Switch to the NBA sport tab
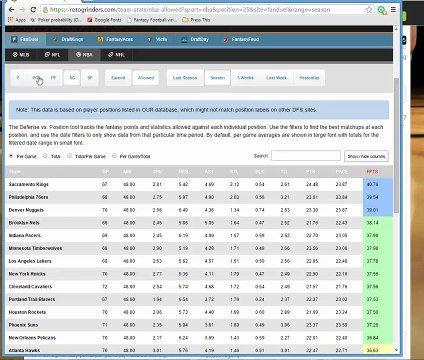The width and height of the screenshot is (424, 360). click(x=84, y=55)
